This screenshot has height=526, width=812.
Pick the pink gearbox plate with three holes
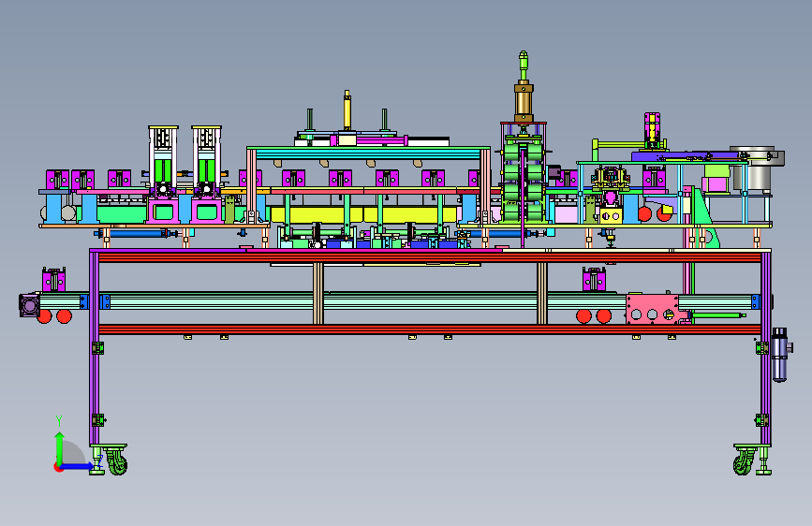pos(653,309)
